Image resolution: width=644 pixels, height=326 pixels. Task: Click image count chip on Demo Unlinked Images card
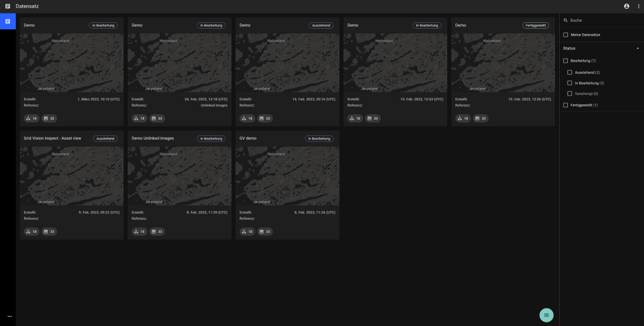157,232
